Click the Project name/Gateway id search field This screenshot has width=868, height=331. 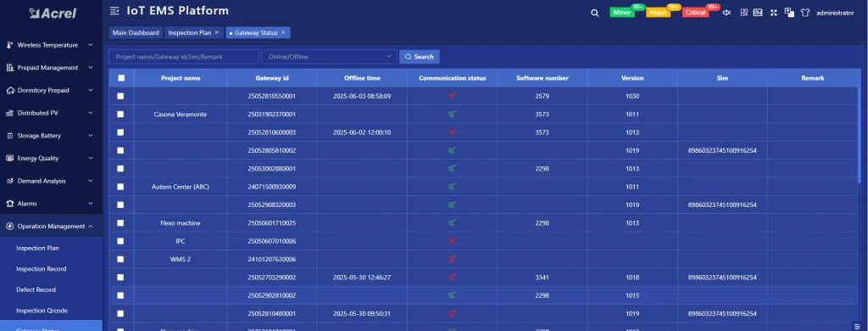click(184, 57)
